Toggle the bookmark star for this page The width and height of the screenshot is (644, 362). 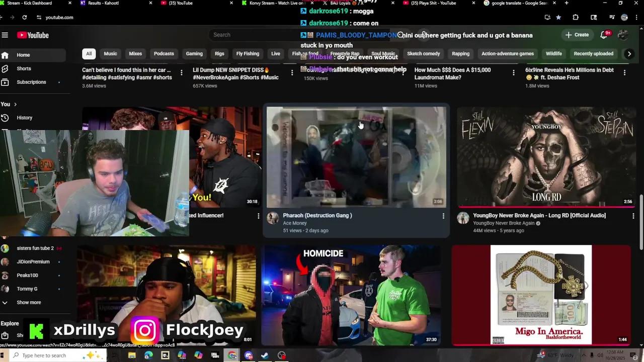(x=558, y=17)
